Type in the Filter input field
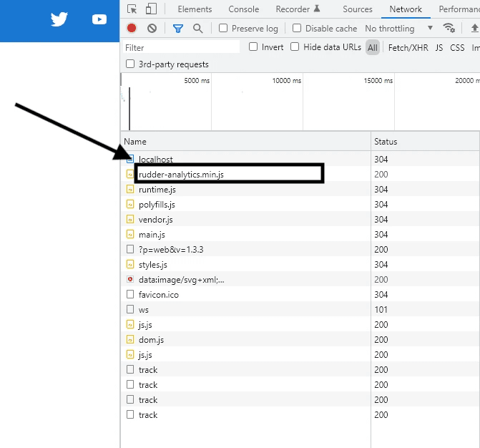The width and height of the screenshot is (480, 448). 182,47
